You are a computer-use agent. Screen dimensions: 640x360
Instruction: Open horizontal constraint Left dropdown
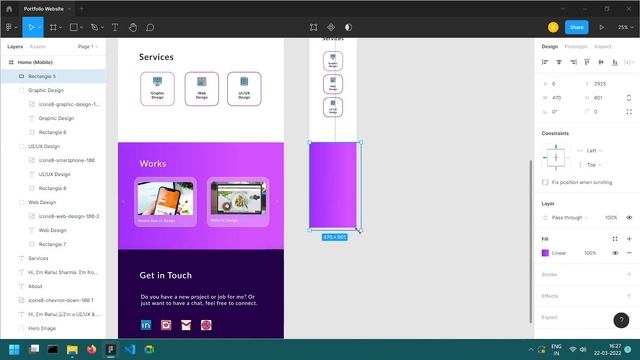pos(594,151)
